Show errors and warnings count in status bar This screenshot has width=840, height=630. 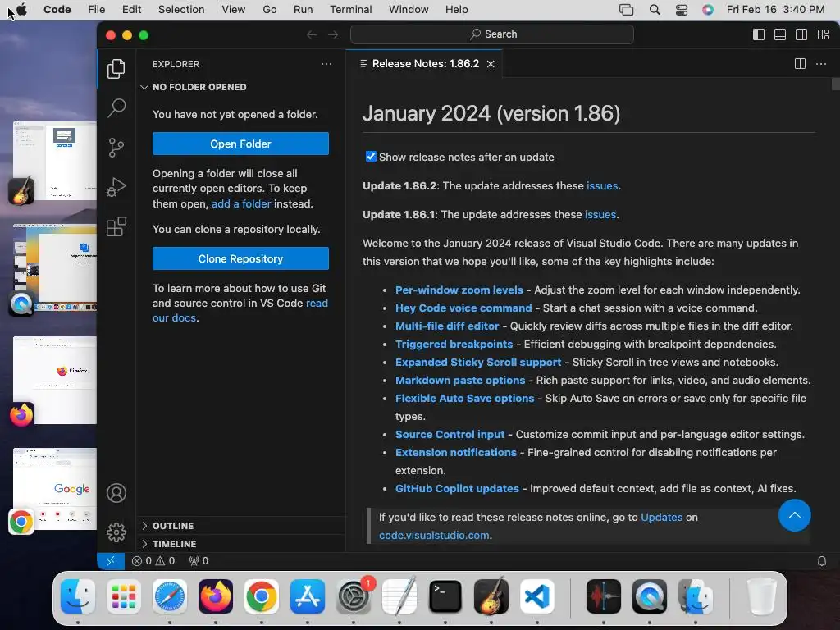pos(153,561)
